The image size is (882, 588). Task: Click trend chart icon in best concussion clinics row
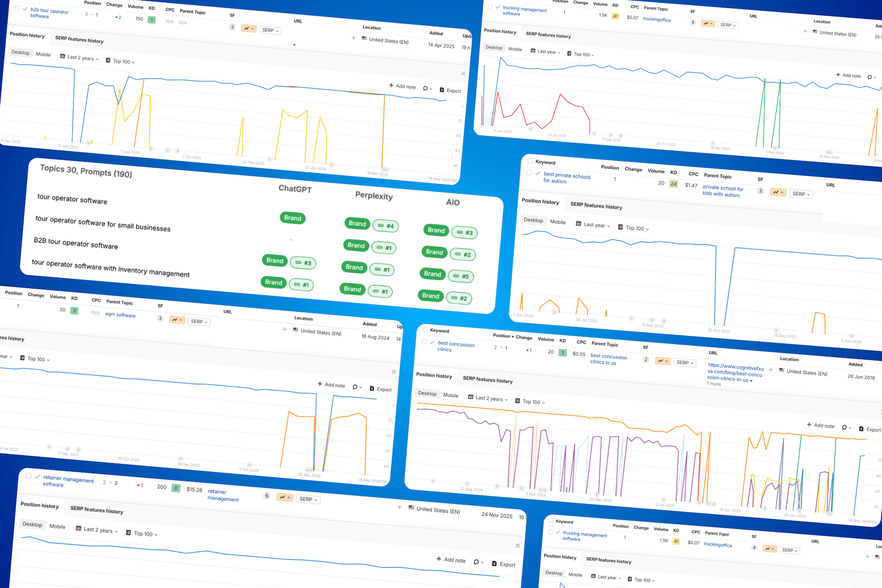pos(663,361)
